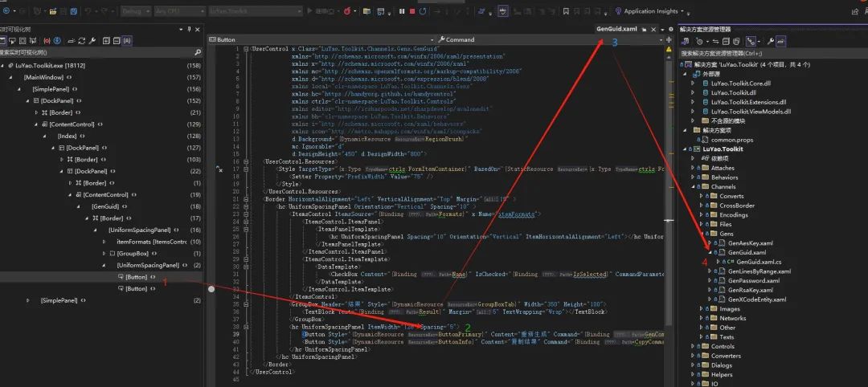
Task: Click the Application Insights toolbar button label
Action: 650,11
